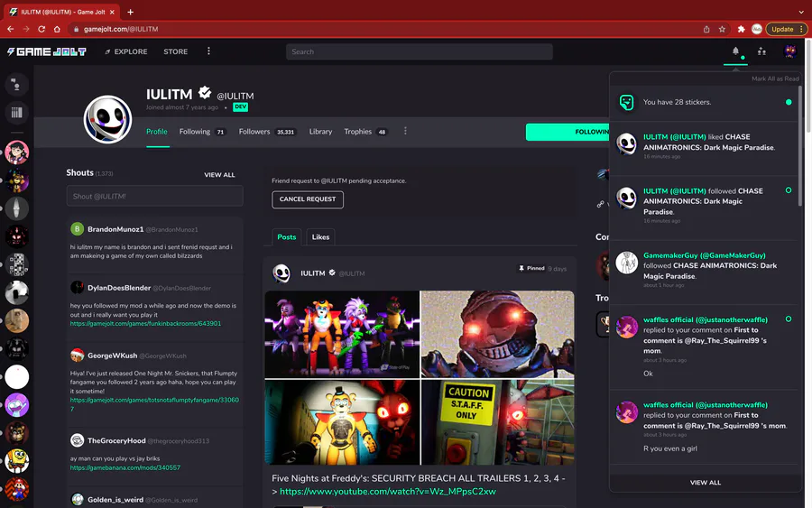Open the YouTube trailer link in the post
Image resolution: width=812 pixels, height=508 pixels.
388,491
